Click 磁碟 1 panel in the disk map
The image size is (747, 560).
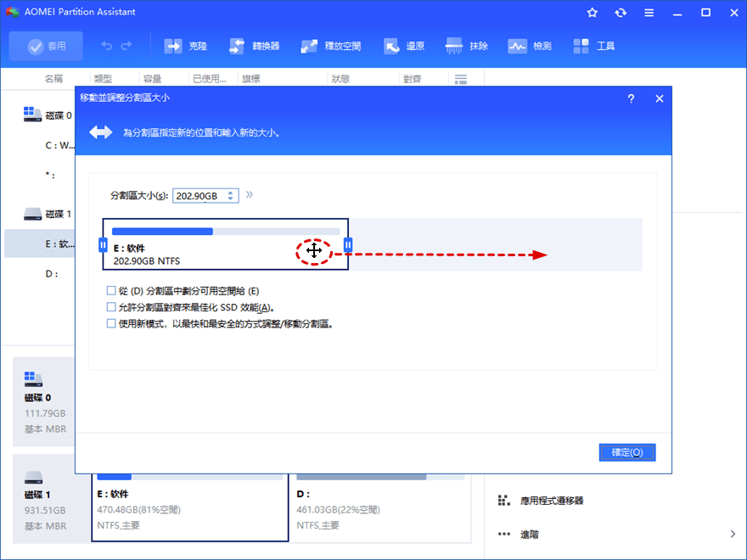[52, 499]
